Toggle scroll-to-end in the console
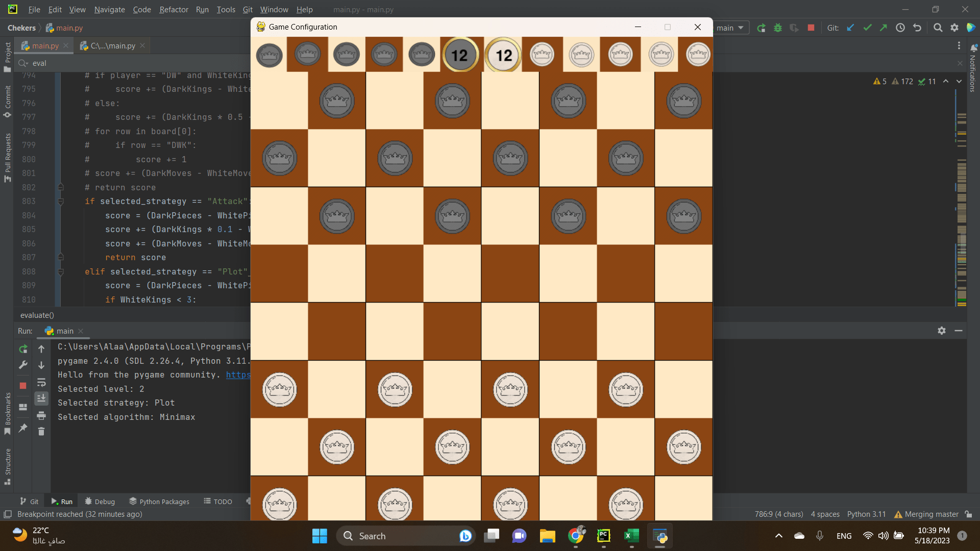This screenshot has height=551, width=980. point(41,398)
